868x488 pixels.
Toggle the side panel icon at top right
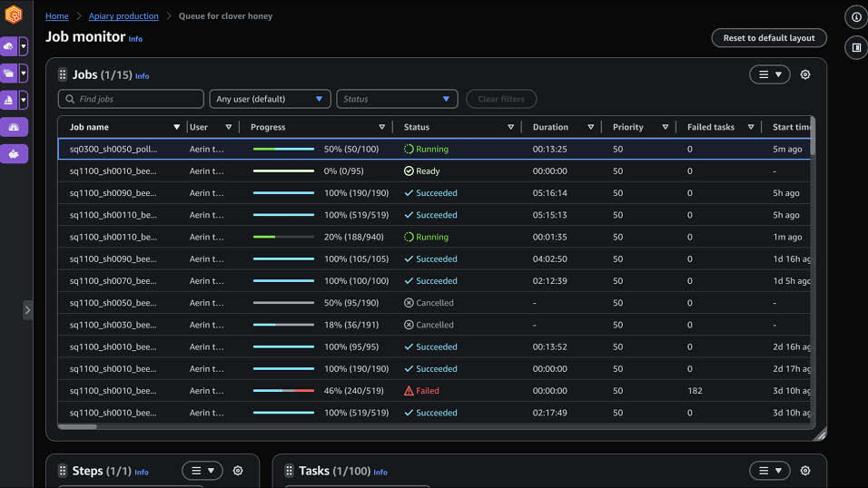(x=856, y=47)
